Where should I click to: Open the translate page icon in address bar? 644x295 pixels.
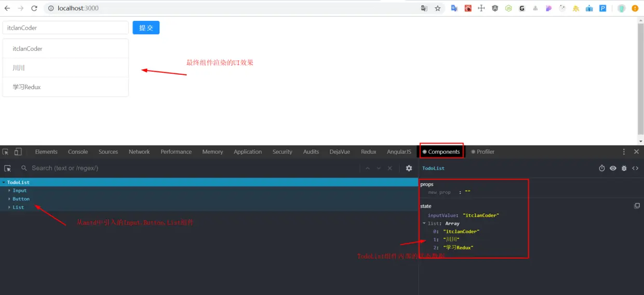(424, 8)
